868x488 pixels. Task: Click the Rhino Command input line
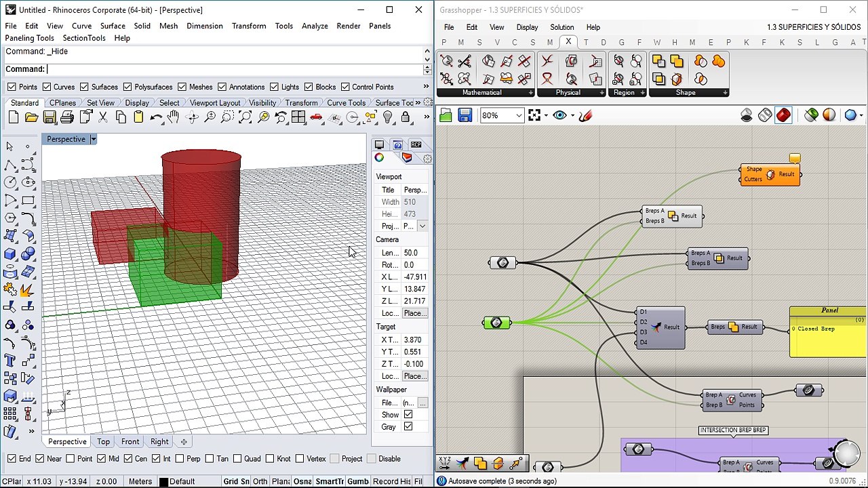click(235, 69)
